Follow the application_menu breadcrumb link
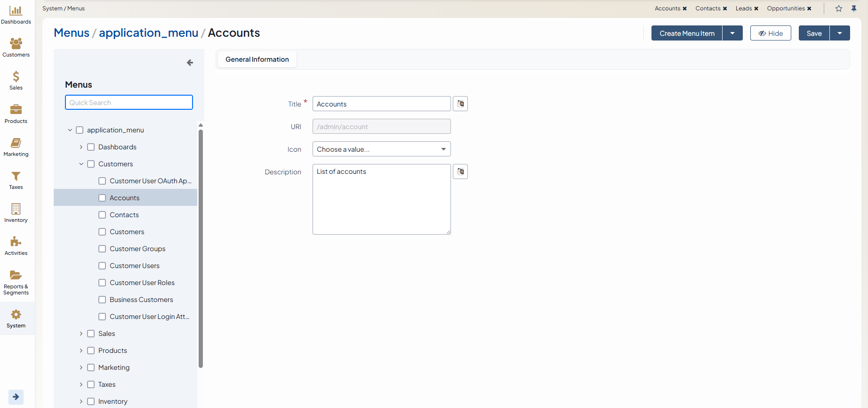The image size is (868, 408). coord(148,33)
